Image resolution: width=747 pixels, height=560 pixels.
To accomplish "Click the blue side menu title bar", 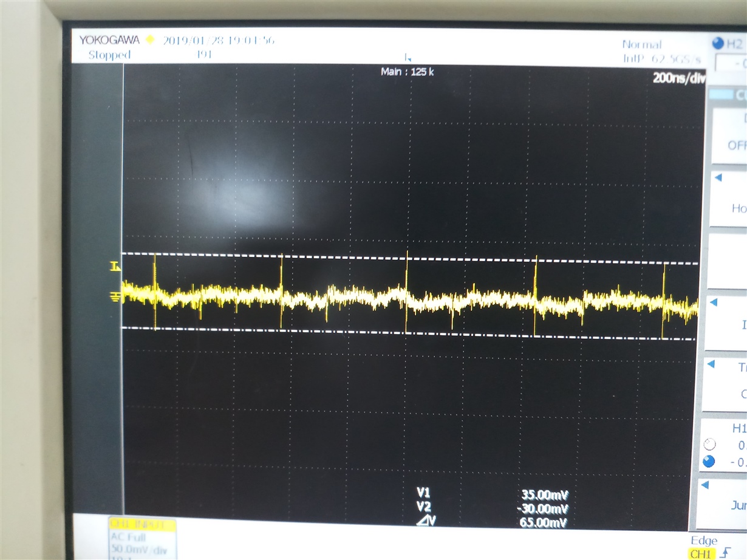I will 728,95.
